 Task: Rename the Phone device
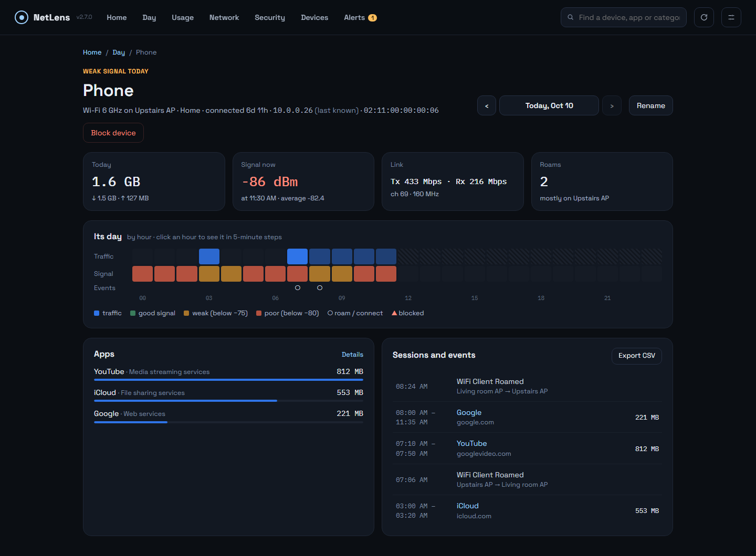[x=651, y=105]
